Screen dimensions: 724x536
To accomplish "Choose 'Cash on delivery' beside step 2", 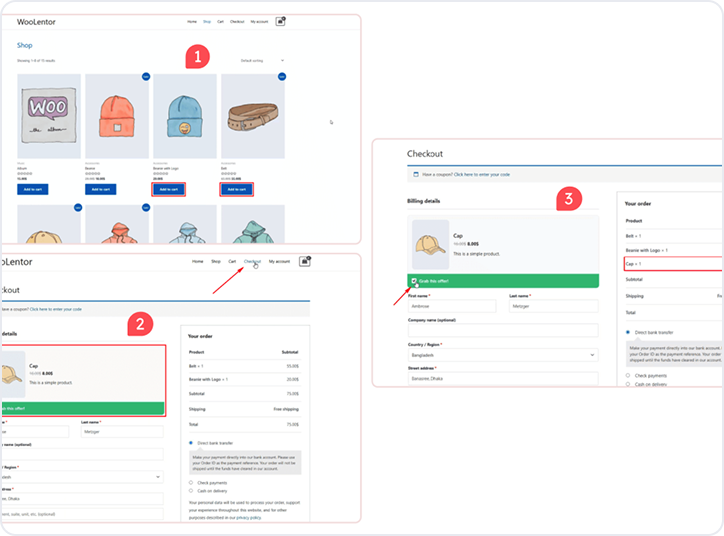I will pyautogui.click(x=191, y=491).
